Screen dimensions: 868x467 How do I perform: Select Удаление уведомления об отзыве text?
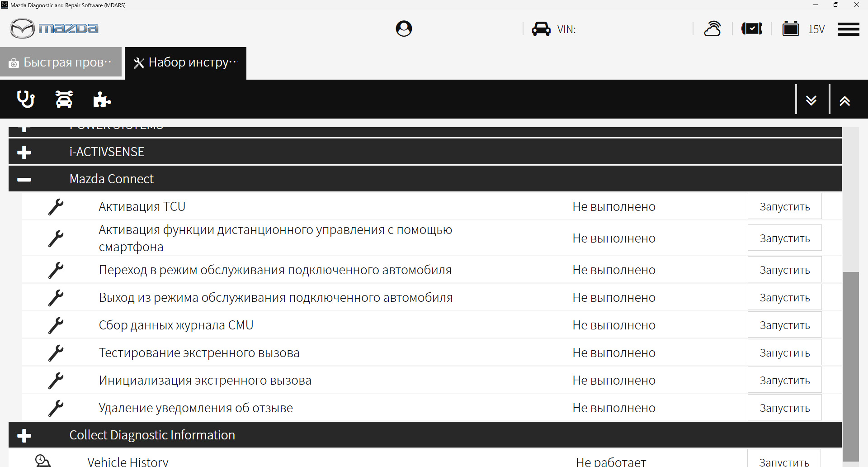(196, 408)
